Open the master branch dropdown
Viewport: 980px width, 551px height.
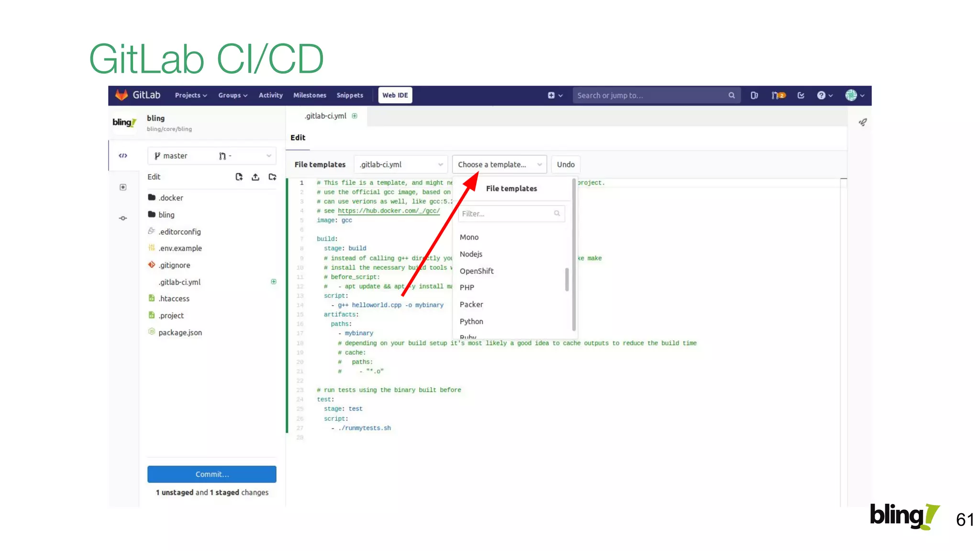point(212,156)
